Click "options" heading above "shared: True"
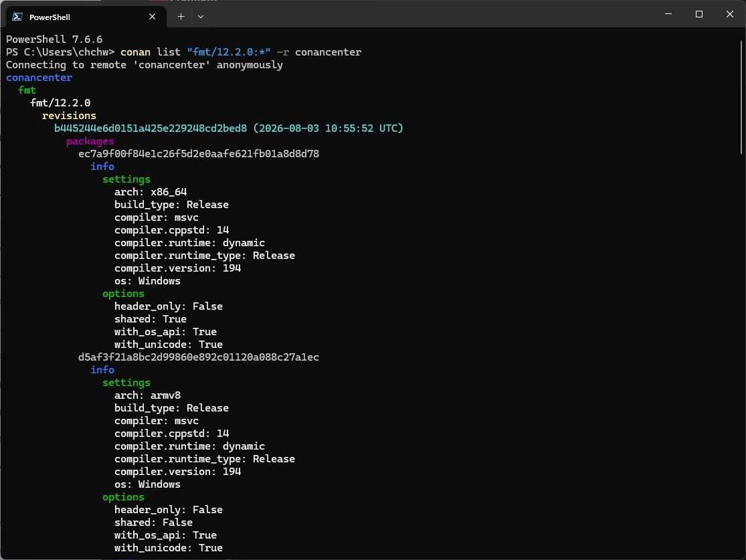The height and width of the screenshot is (560, 746). point(124,294)
